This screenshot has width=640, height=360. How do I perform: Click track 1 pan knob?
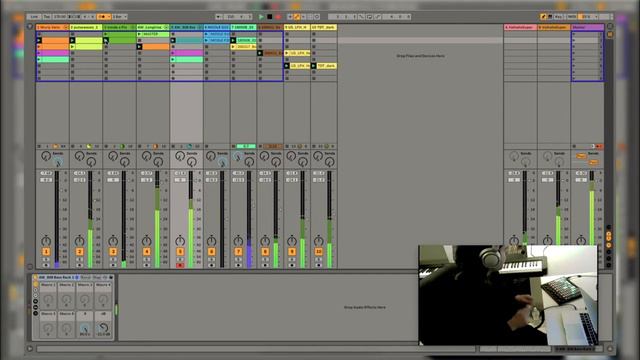pyautogui.click(x=46, y=241)
